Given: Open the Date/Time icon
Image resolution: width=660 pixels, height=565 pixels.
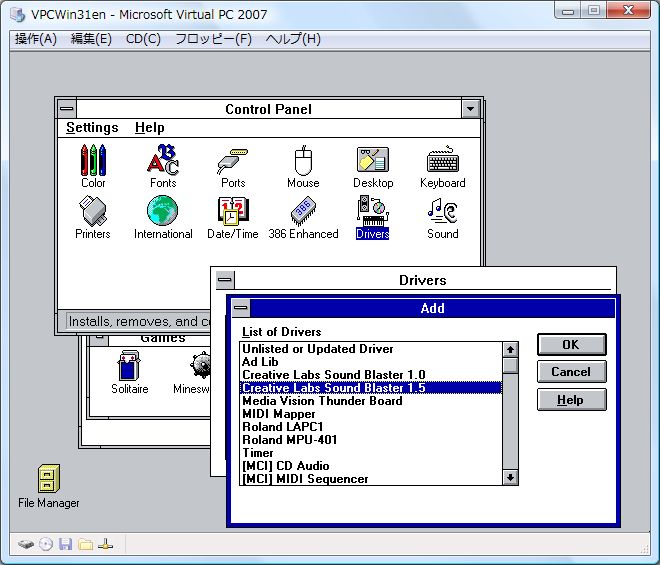Looking at the screenshot, I should 233,217.
